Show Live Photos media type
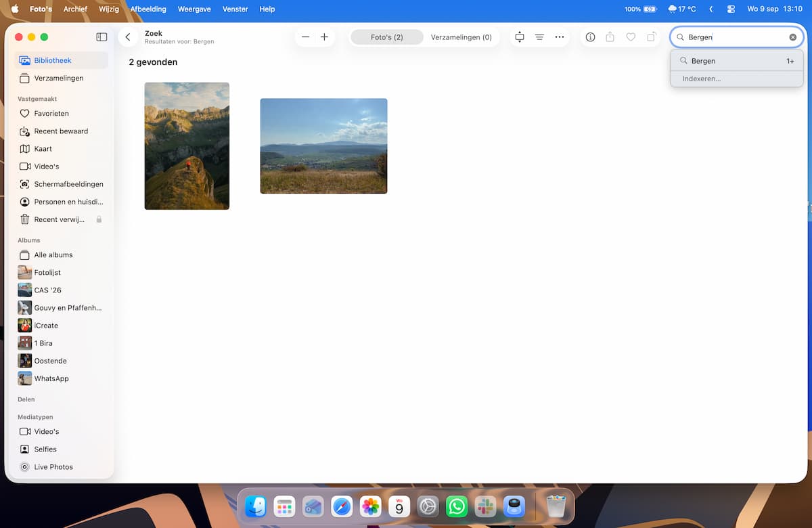Screen dimensions: 812x528 coord(62,467)
